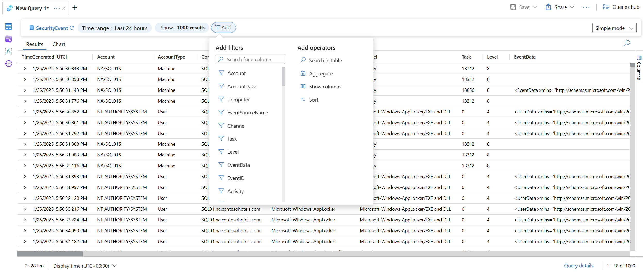Open the functions fx sidebar icon
This screenshot has height=272, width=644.
(9, 51)
